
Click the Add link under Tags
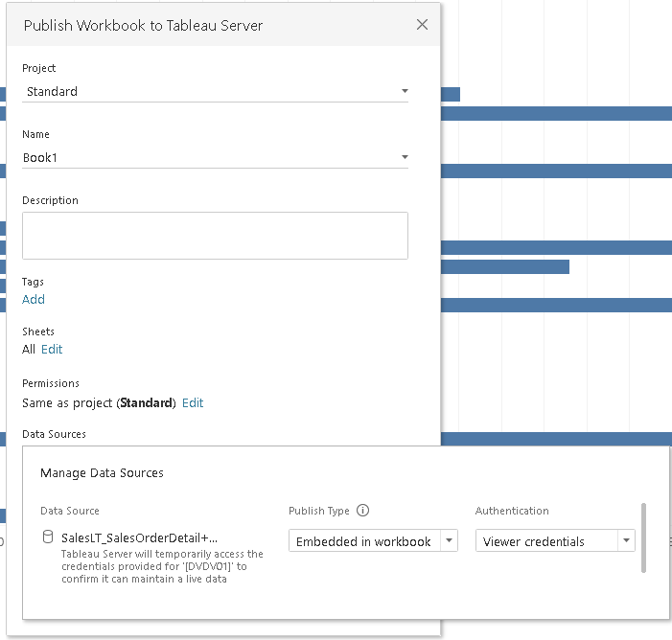point(34,299)
